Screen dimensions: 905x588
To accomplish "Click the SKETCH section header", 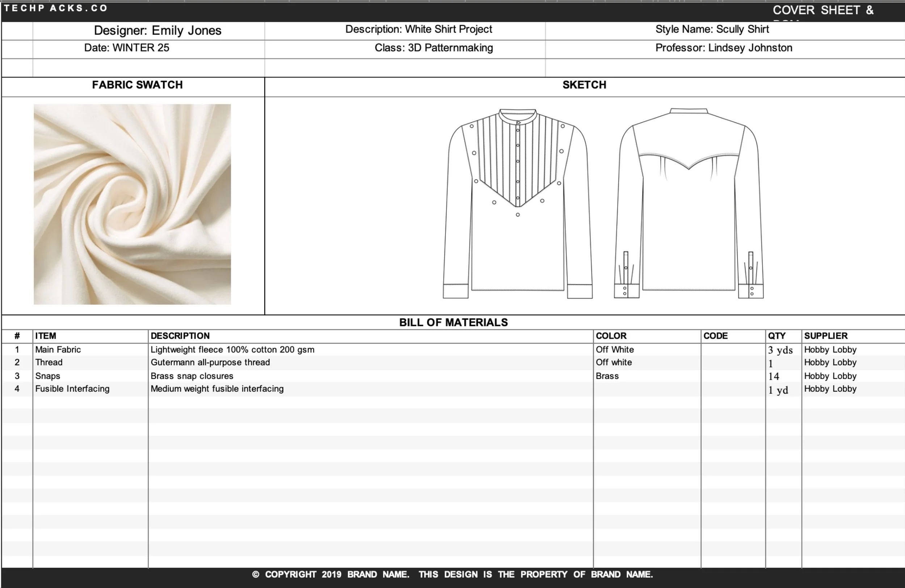I will tap(584, 85).
